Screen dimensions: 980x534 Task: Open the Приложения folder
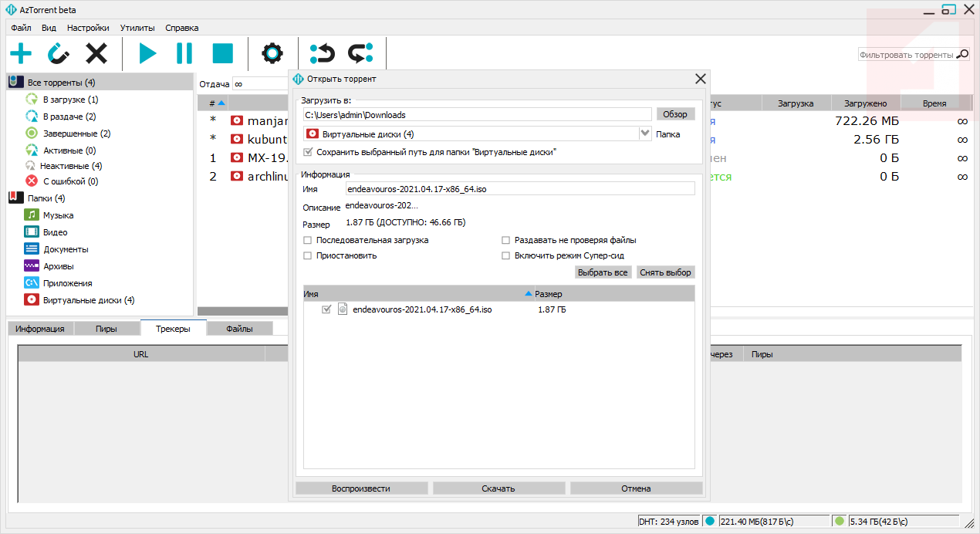[67, 283]
